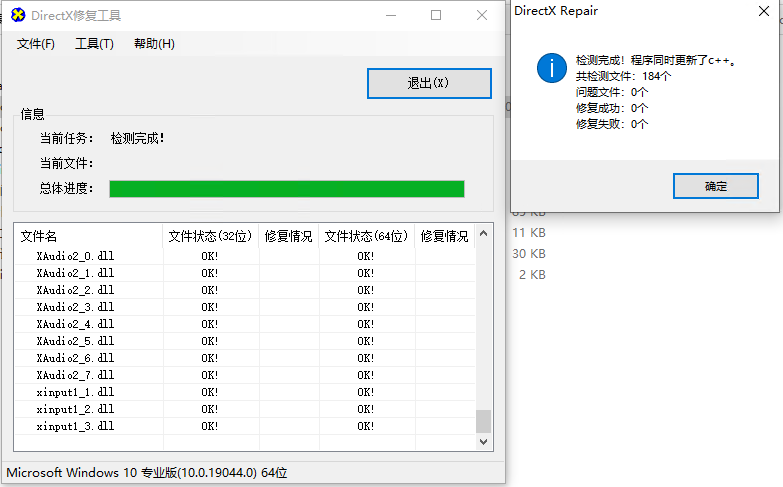Image resolution: width=783 pixels, height=487 pixels.
Task: Open the 工具(T) menu
Action: (94, 44)
